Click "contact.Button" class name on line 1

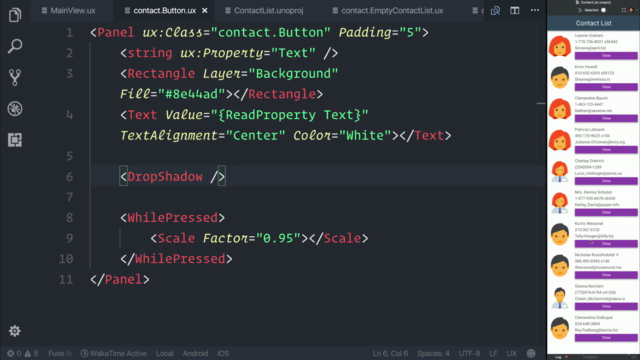point(271,32)
